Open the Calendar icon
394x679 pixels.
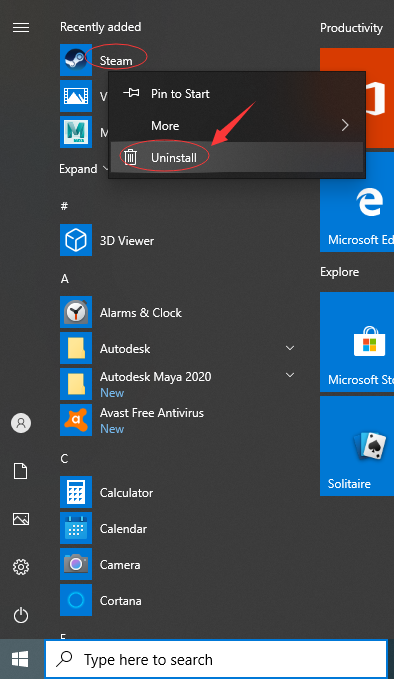pos(76,528)
